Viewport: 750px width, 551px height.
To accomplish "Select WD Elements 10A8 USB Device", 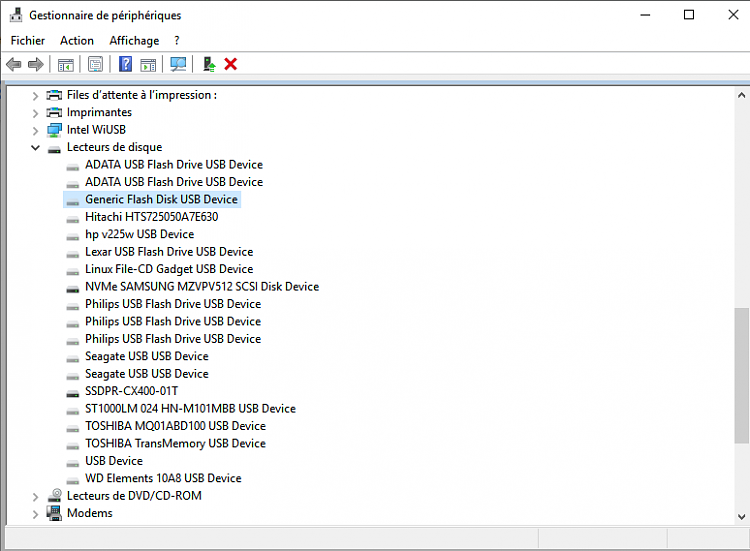I will 163,478.
